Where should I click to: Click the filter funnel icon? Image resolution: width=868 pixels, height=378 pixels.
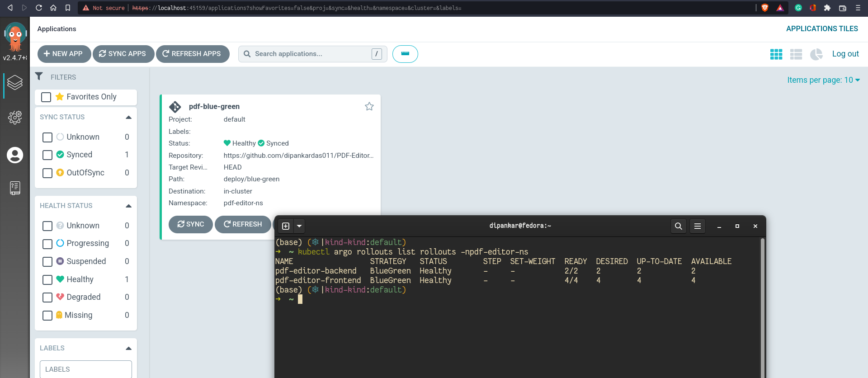click(39, 76)
